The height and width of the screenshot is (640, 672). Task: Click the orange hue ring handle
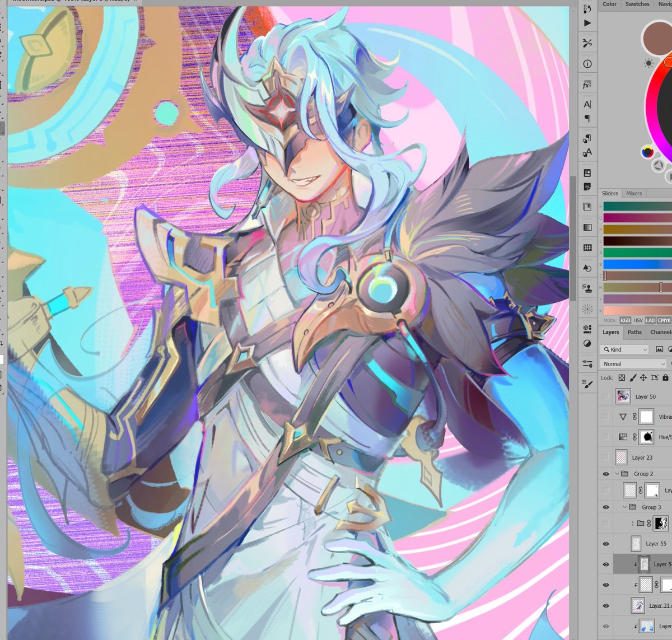669,63
